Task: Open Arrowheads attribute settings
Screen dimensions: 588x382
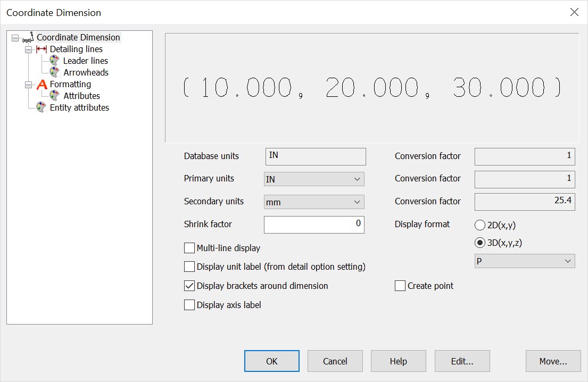Action: [54, 72]
